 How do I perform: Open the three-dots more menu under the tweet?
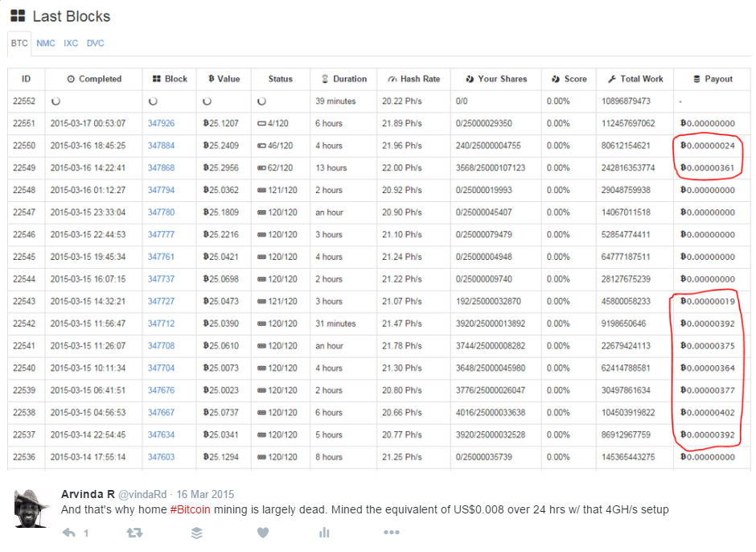392,532
